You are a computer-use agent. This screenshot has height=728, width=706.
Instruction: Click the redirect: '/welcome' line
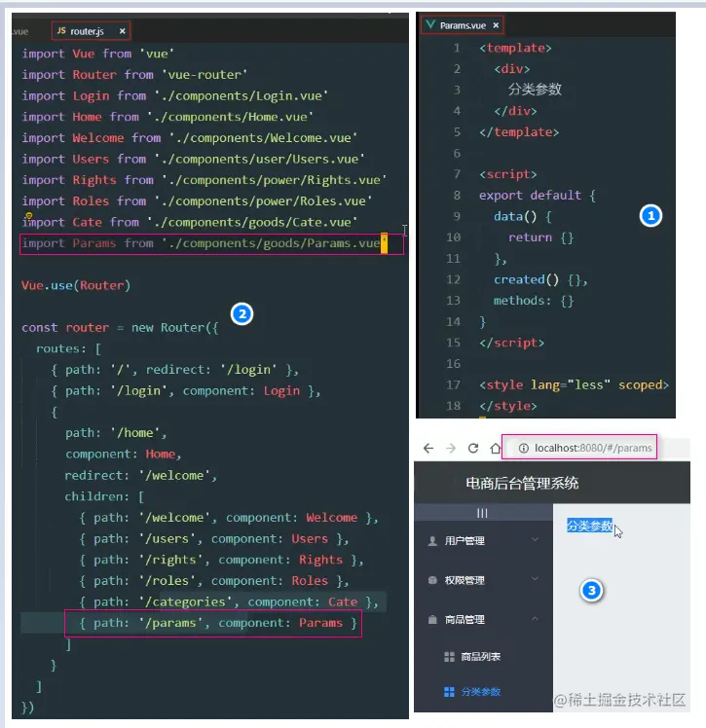(x=141, y=475)
